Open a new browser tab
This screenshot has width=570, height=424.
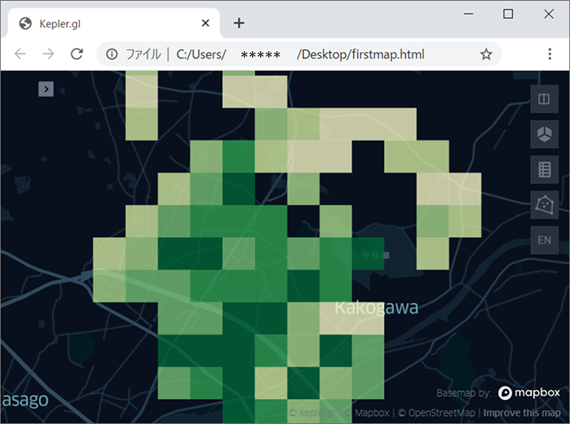(x=239, y=23)
